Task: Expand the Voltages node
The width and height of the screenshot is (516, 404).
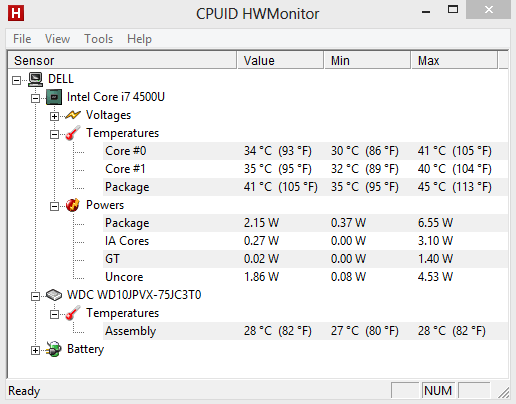Action: 54,116
